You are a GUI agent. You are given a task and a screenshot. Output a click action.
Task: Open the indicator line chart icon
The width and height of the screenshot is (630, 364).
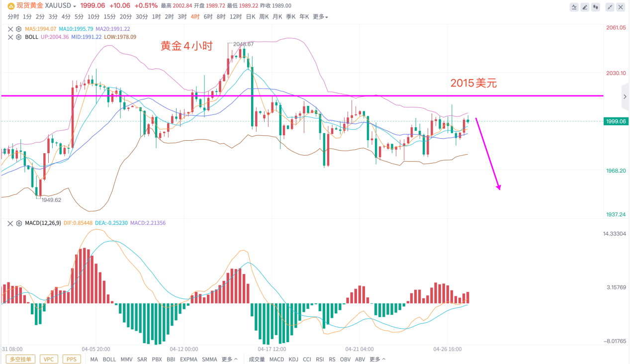(574, 7)
